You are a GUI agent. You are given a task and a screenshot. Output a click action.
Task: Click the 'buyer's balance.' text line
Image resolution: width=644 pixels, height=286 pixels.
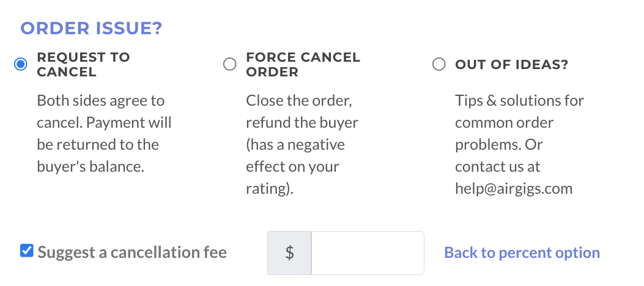tap(91, 166)
